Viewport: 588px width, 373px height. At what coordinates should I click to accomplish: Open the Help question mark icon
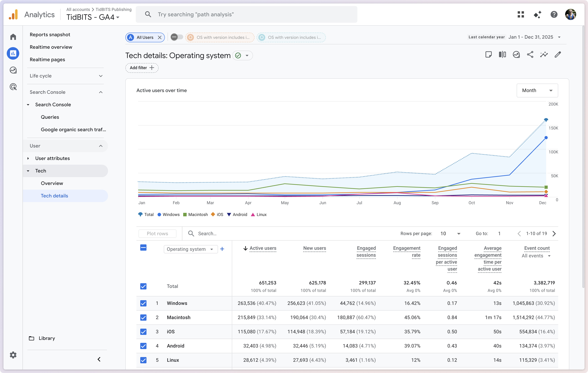click(554, 14)
